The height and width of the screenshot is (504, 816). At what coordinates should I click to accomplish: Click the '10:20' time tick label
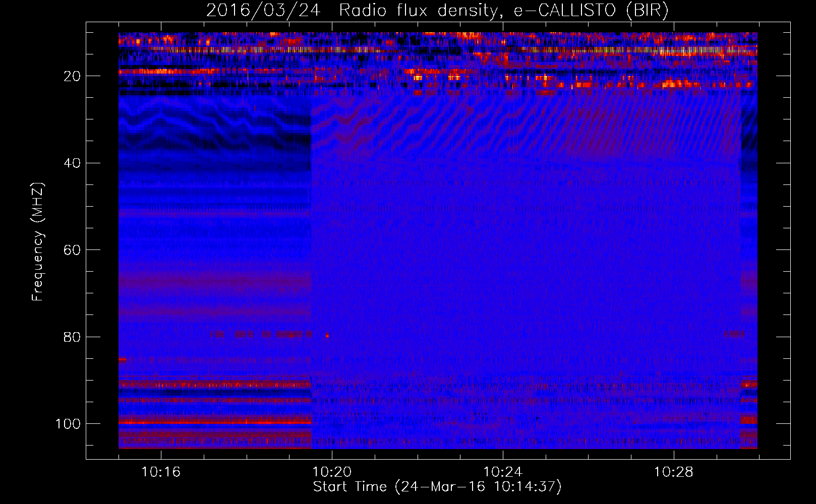[332, 472]
